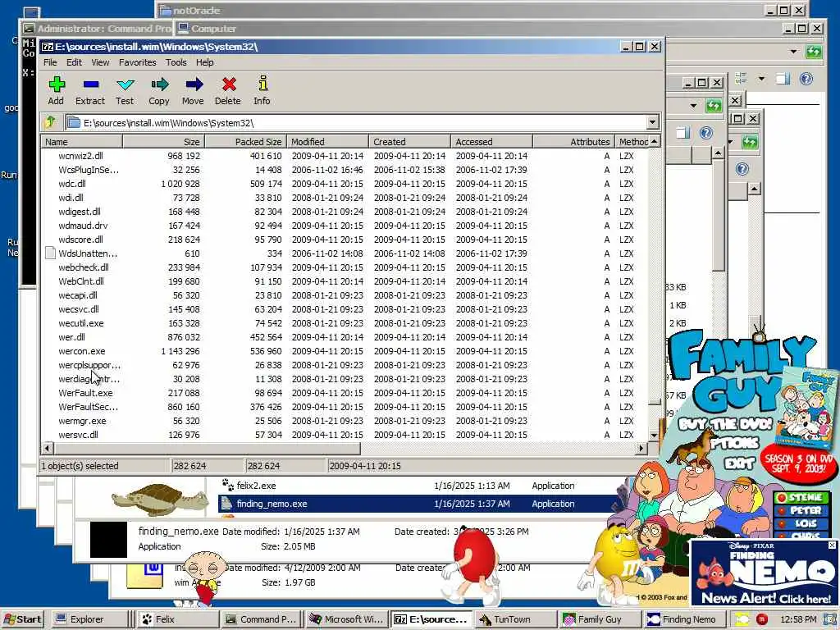Sort by the Created column header
This screenshot has width=840, height=630.
tap(410, 141)
